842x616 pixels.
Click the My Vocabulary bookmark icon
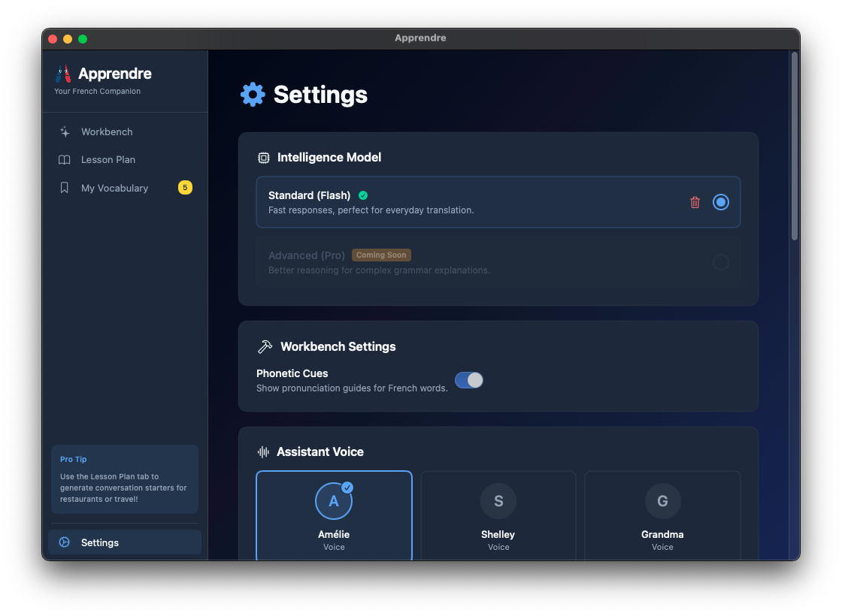(x=65, y=188)
